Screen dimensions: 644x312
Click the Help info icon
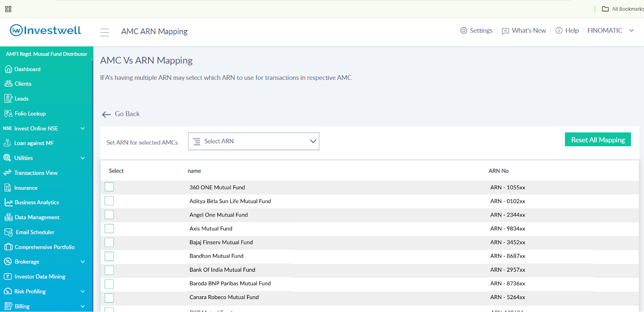coord(559,31)
